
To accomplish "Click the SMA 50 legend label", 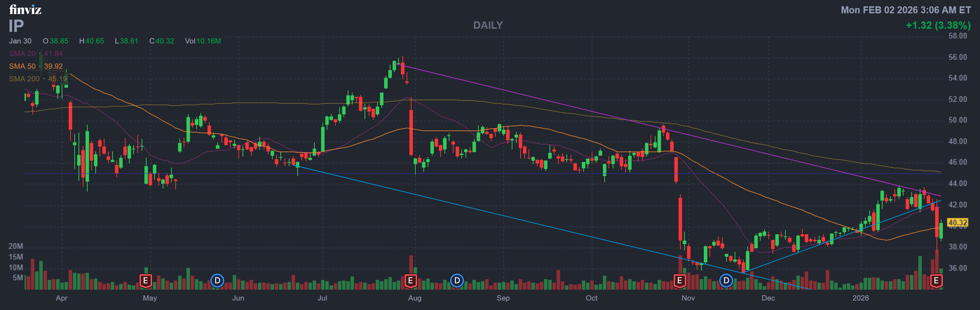I will point(22,66).
